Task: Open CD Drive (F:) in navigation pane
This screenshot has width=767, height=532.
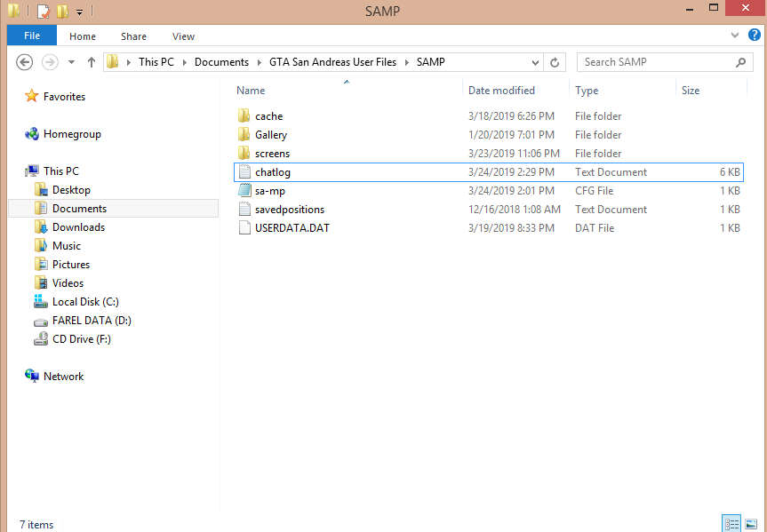Action: (81, 339)
